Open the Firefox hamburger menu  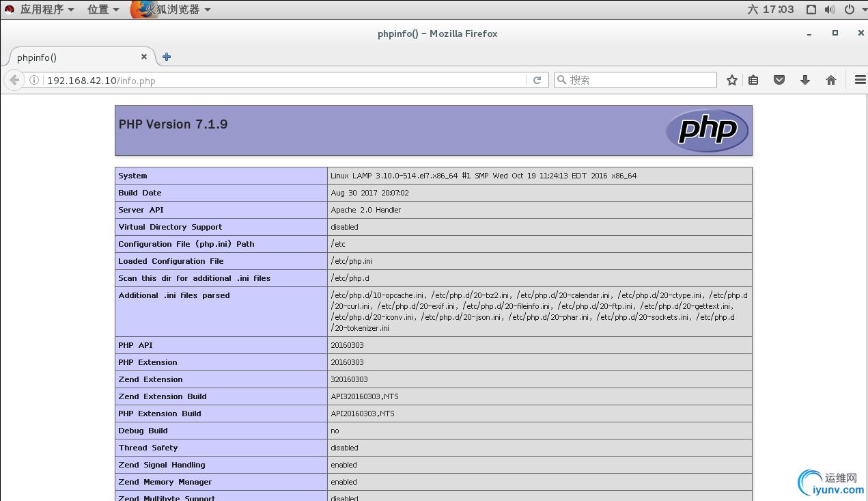(x=860, y=80)
